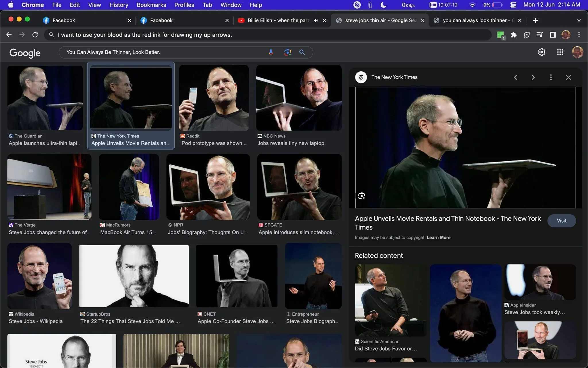588x368 pixels.
Task: Go to the next image in preview
Action: [x=533, y=77]
